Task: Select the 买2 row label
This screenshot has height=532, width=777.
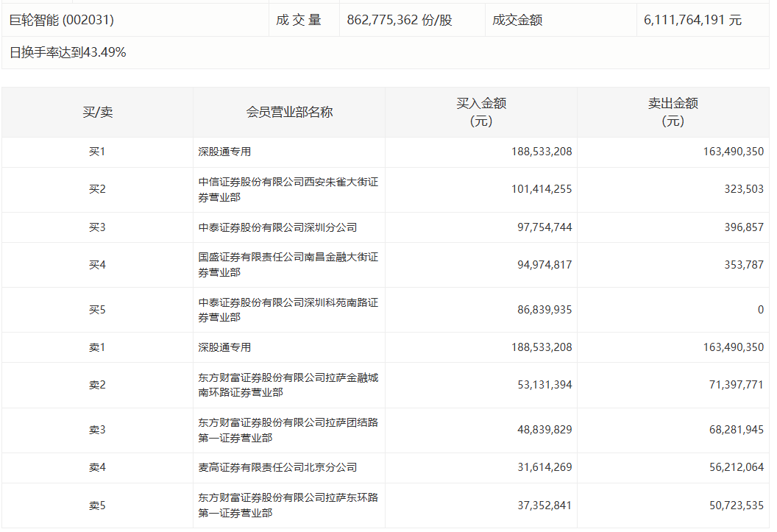Action: (97, 189)
